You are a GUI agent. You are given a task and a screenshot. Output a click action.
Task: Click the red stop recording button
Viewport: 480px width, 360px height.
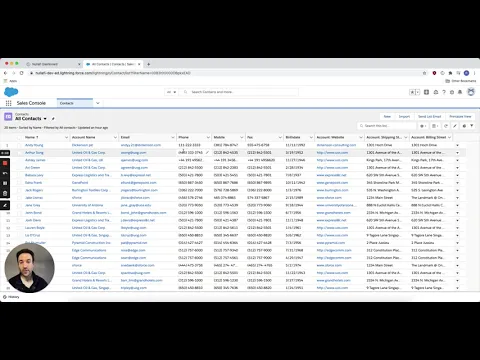coord(5,163)
